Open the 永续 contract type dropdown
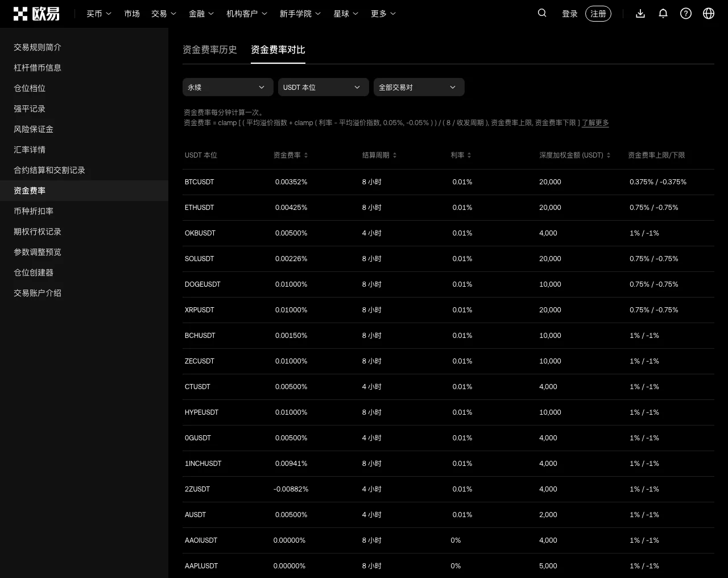The width and height of the screenshot is (728, 578). 228,87
